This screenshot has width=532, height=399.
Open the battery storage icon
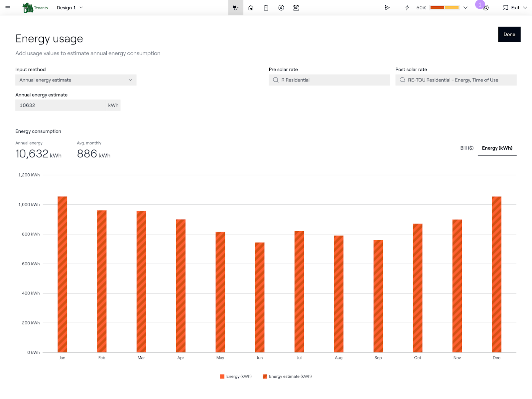266,8
